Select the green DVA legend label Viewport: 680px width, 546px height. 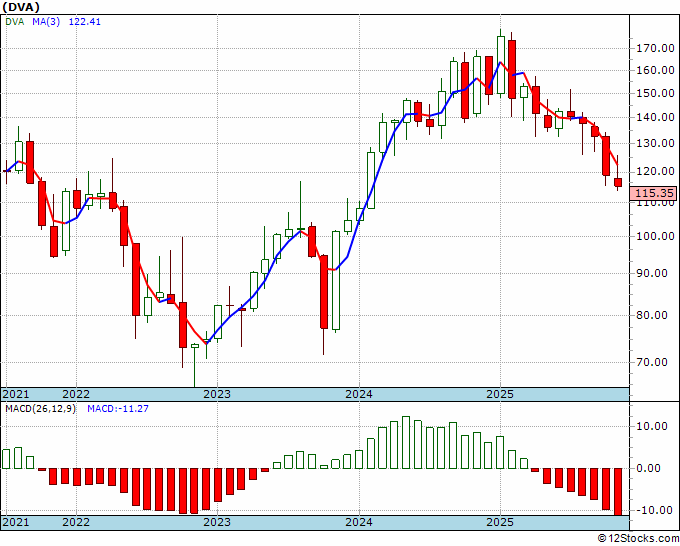click(x=15, y=21)
